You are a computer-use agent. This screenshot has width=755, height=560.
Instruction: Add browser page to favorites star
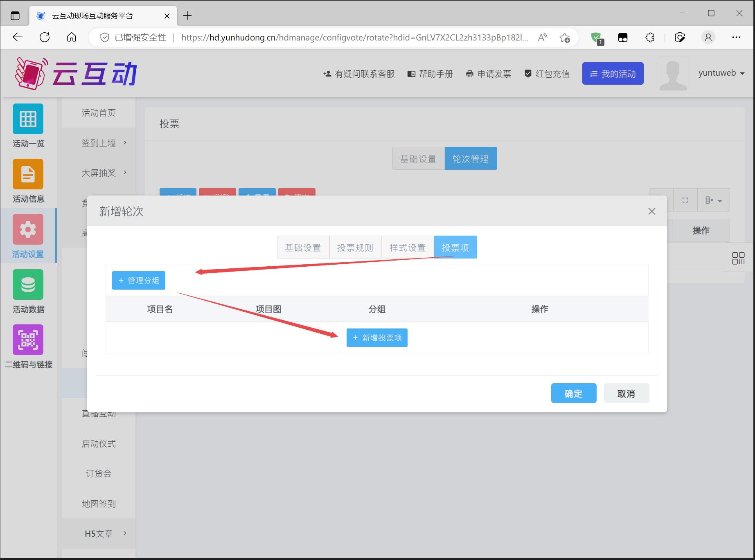[564, 38]
